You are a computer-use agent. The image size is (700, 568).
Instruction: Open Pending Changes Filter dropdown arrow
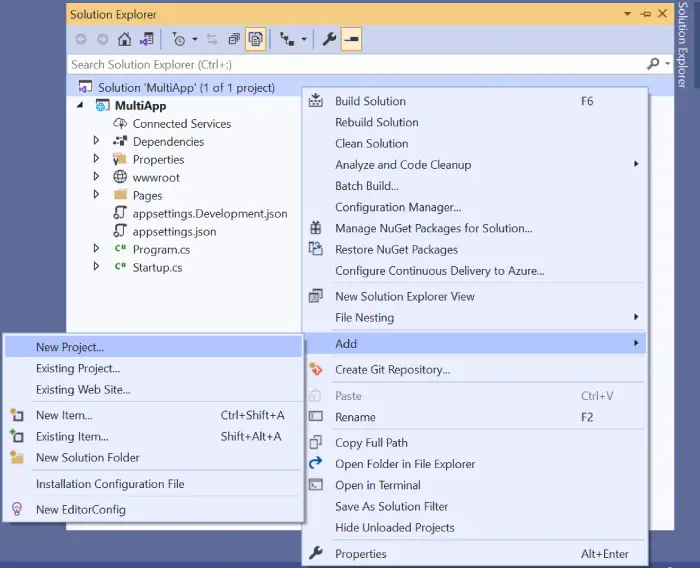coord(195,39)
